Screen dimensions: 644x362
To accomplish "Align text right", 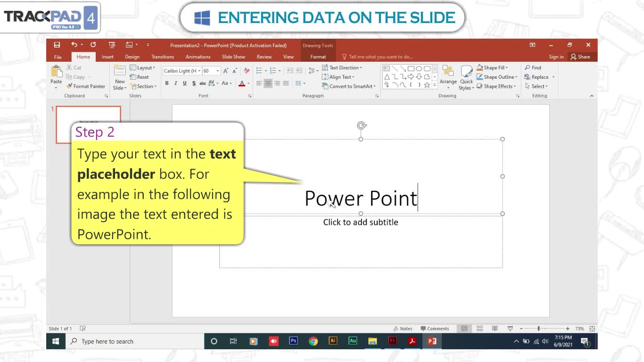I will click(277, 83).
